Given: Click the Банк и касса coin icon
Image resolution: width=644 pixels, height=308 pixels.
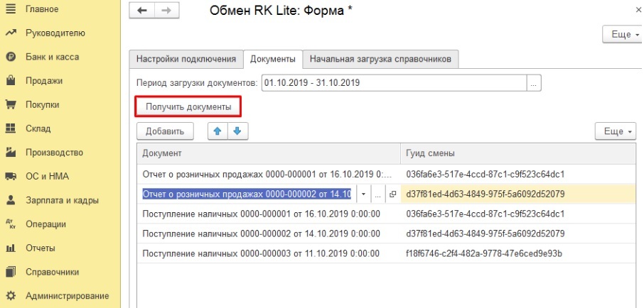Looking at the screenshot, I should [x=11, y=57].
